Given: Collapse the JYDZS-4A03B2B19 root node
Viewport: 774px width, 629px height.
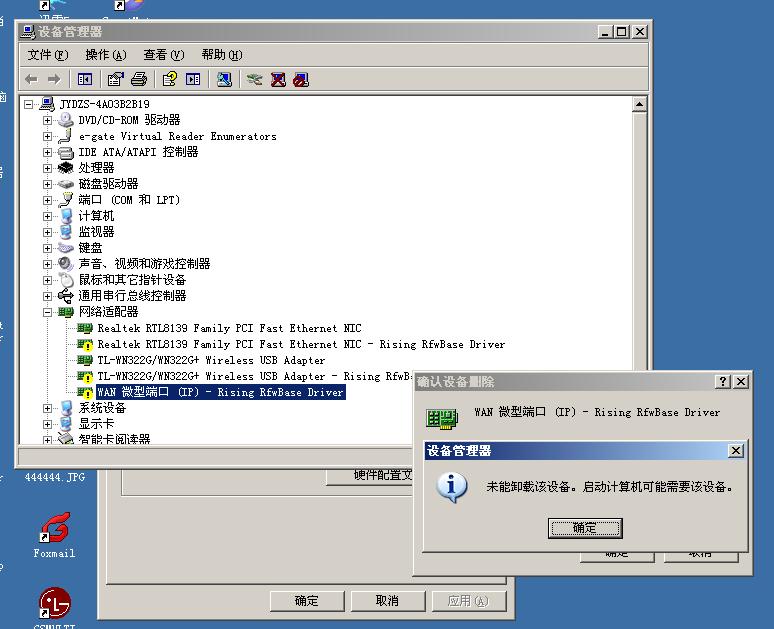Looking at the screenshot, I should point(29,104).
